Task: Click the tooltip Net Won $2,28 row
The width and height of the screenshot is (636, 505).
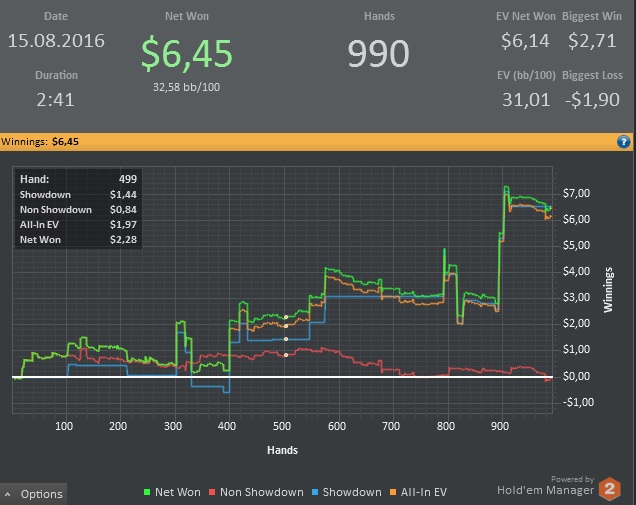Action: coord(78,240)
